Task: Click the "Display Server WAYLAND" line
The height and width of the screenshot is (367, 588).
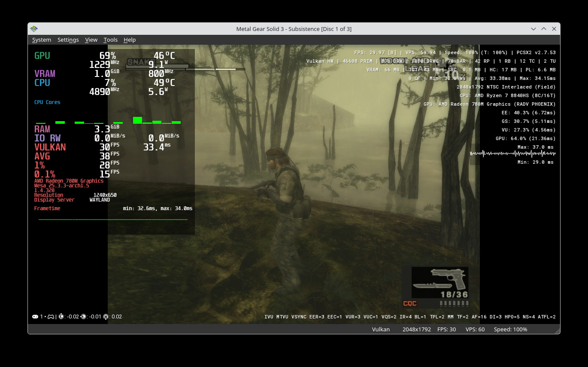Action: coord(72,200)
